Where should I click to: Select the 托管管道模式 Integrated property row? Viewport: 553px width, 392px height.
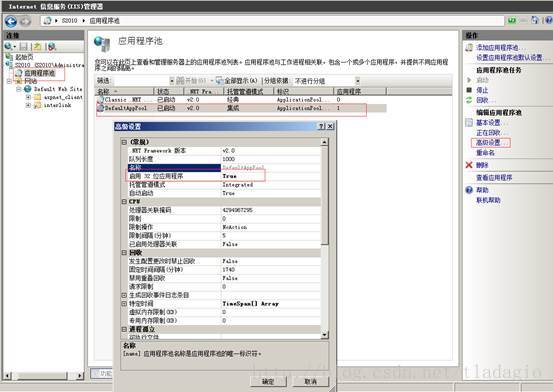point(224,185)
